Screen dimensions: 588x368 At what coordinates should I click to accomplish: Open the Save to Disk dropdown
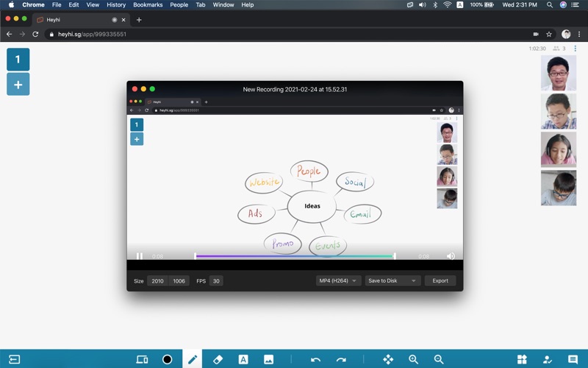click(392, 281)
